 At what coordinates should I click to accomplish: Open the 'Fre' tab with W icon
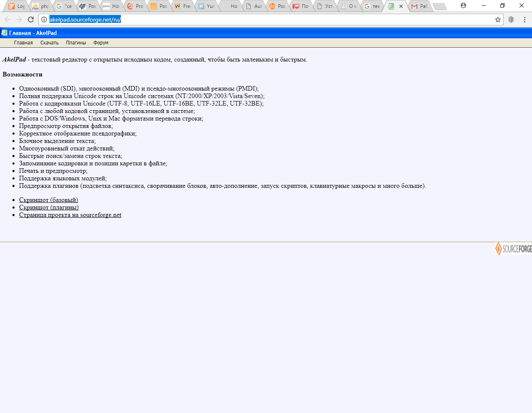pyautogui.click(x=183, y=6)
